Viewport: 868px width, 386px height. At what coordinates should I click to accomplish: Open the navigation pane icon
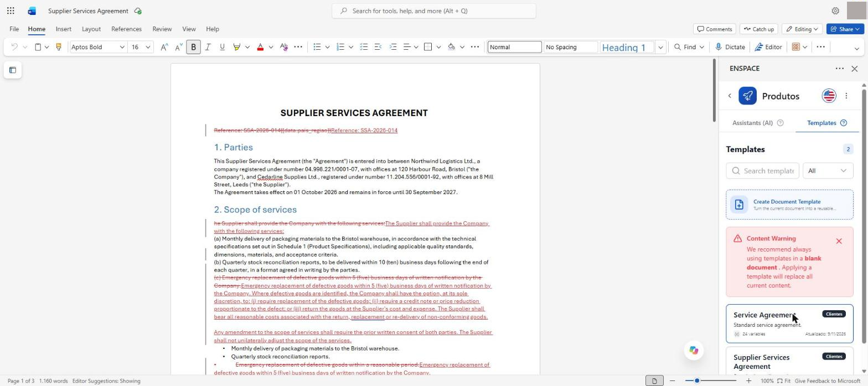[13, 70]
